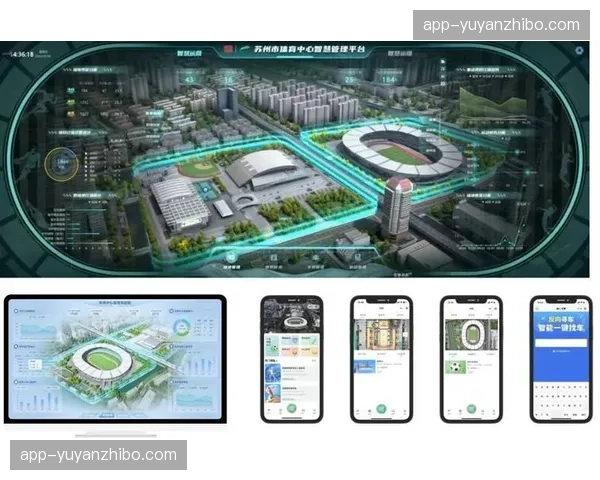Click the bottom app-yuyanzhibo.com watermark label
600x480 pixels.
(98, 455)
